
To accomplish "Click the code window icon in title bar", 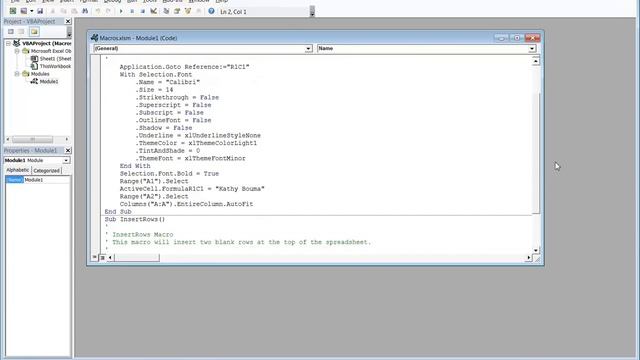I will [x=94, y=38].
